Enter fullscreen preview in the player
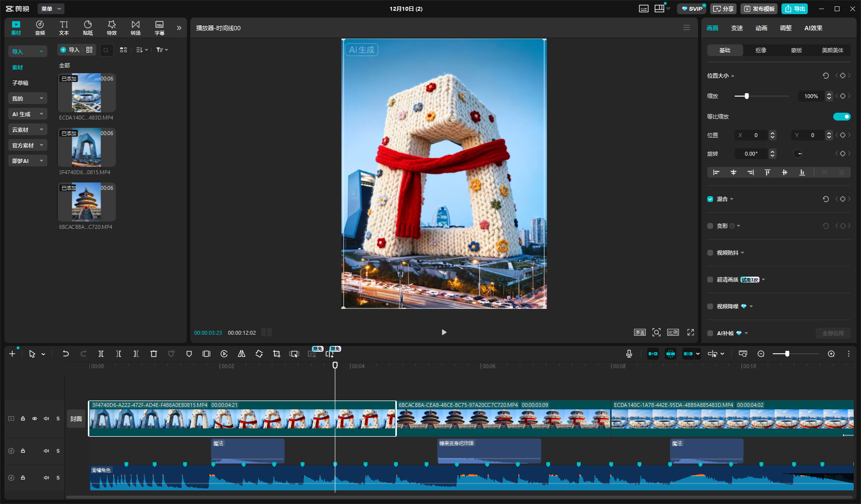The width and height of the screenshot is (861, 504). [691, 332]
